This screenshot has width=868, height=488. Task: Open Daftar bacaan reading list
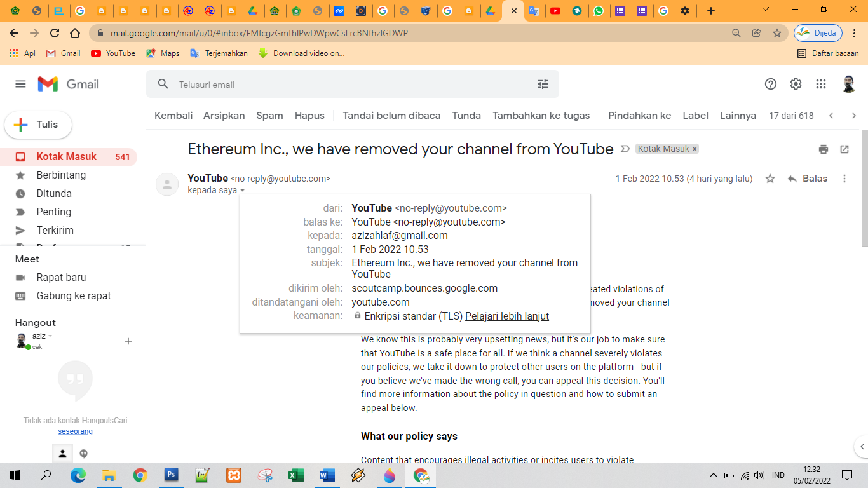click(828, 53)
